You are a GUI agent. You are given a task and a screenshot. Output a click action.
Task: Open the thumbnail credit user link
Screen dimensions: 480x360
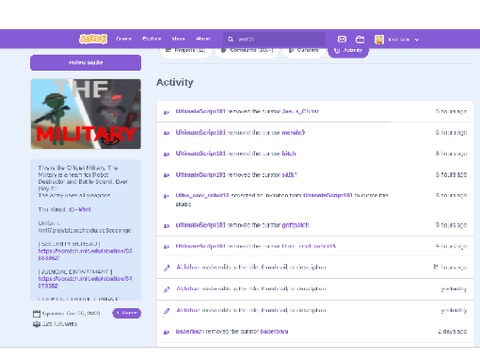[x=80, y=210]
